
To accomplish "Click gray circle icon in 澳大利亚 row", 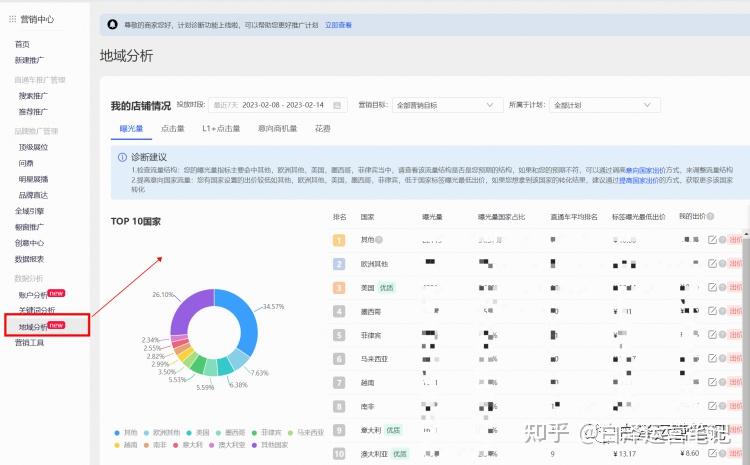I will pos(722,453).
